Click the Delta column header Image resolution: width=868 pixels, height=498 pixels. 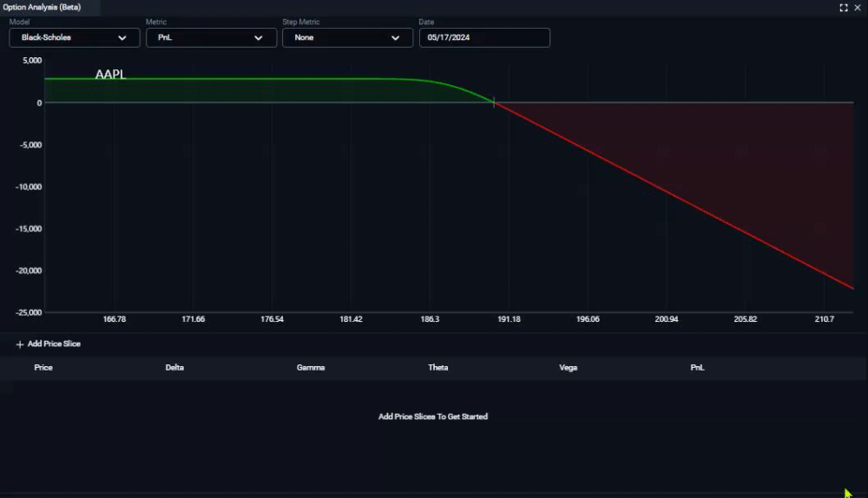click(174, 367)
